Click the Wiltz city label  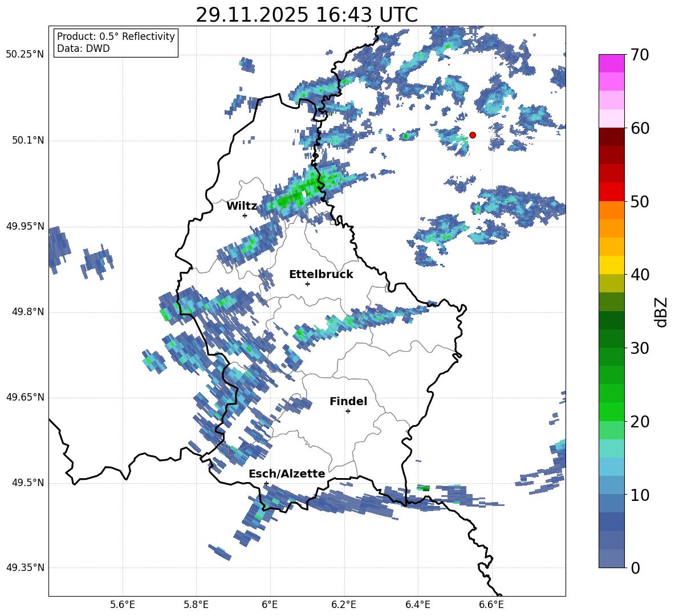click(x=242, y=206)
